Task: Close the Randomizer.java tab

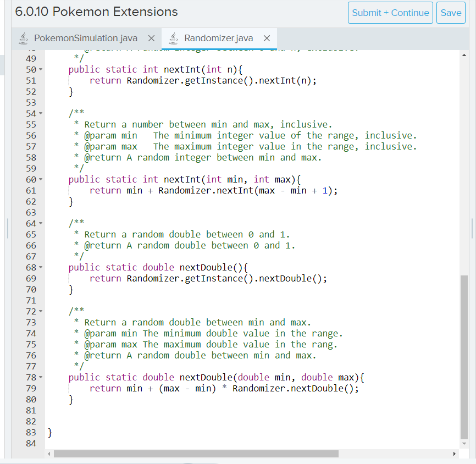Action: pyautogui.click(x=267, y=38)
